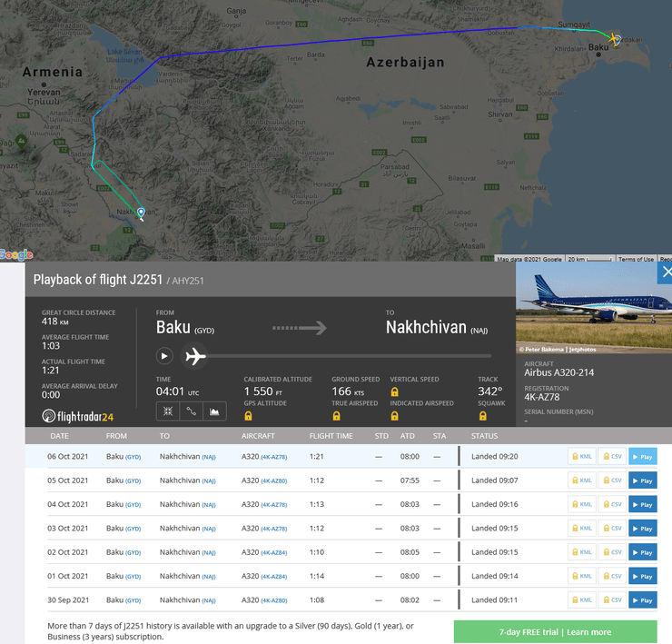Click the 7-day FREE trial button

pyautogui.click(x=555, y=632)
